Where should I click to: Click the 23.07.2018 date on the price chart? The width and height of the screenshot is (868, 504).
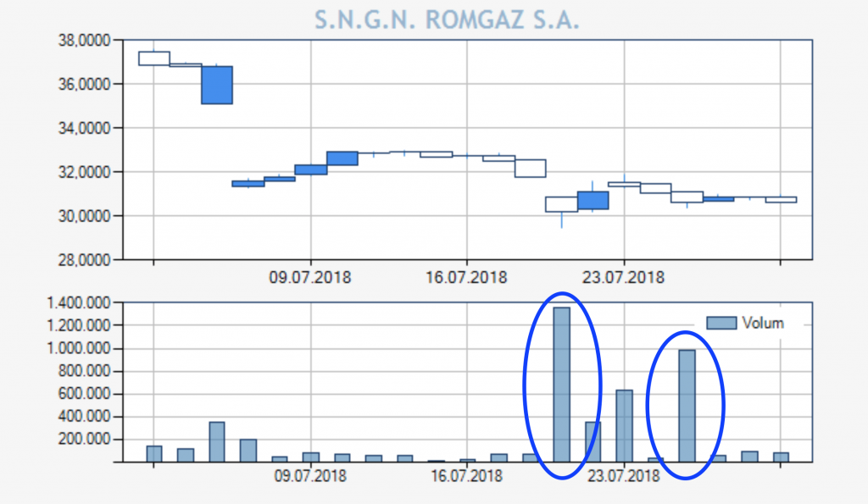pos(624,277)
